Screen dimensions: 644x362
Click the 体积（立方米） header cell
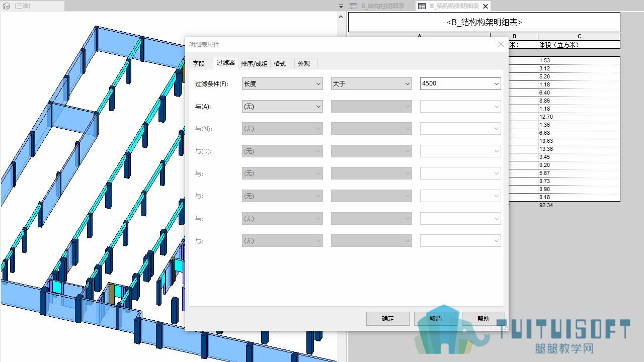pos(579,44)
